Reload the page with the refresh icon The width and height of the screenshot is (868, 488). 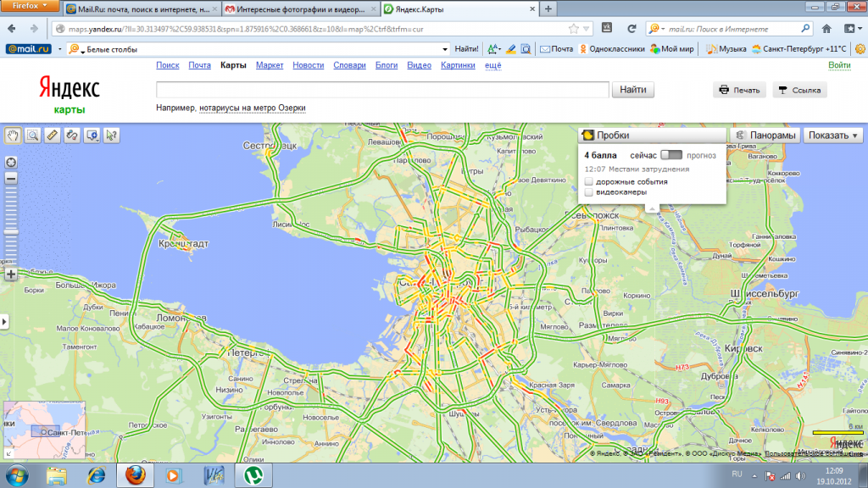coord(632,29)
